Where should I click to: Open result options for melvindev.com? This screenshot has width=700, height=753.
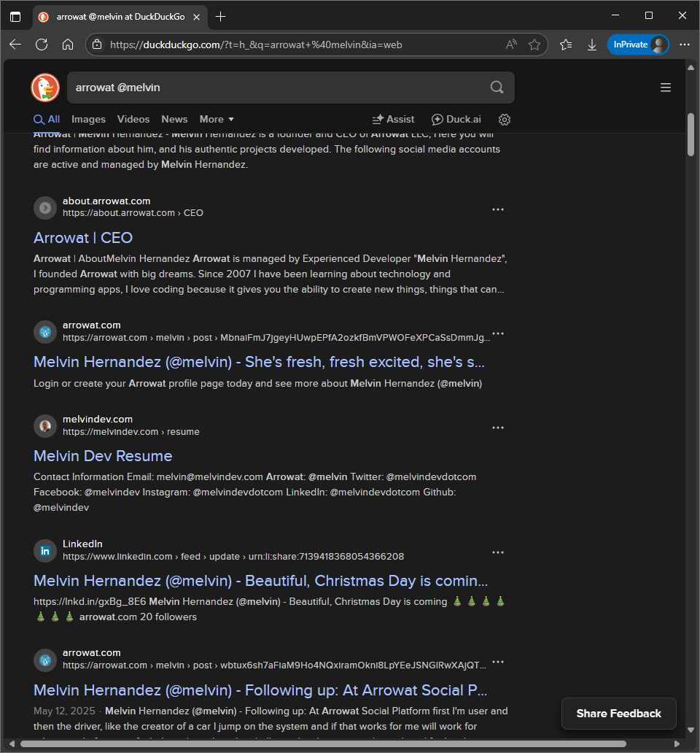click(x=498, y=428)
